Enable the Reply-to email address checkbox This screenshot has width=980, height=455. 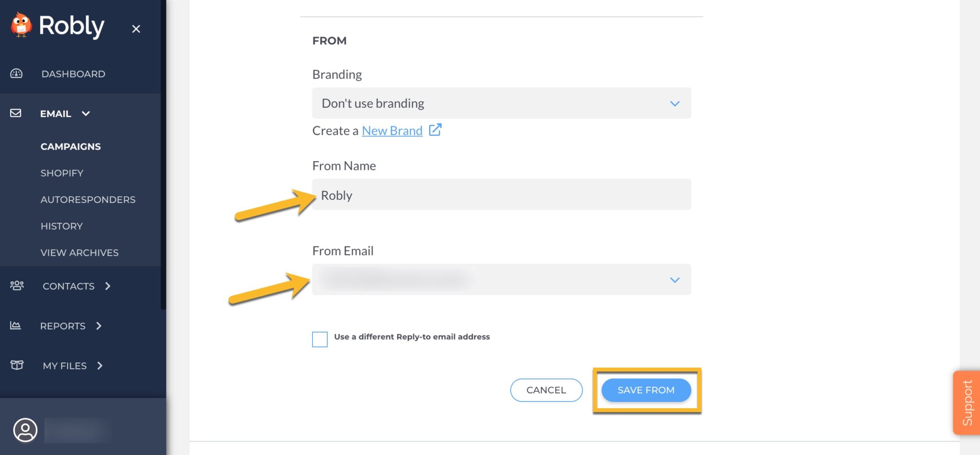(320, 339)
